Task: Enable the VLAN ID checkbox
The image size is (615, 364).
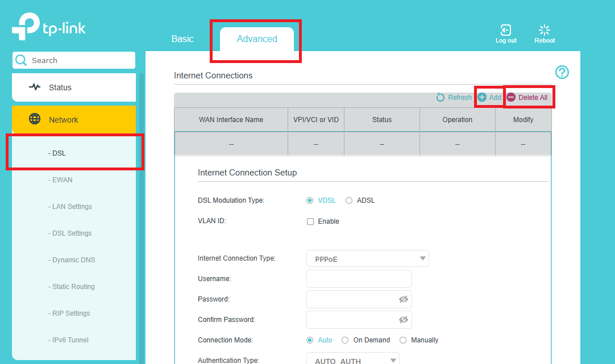Action: point(310,221)
